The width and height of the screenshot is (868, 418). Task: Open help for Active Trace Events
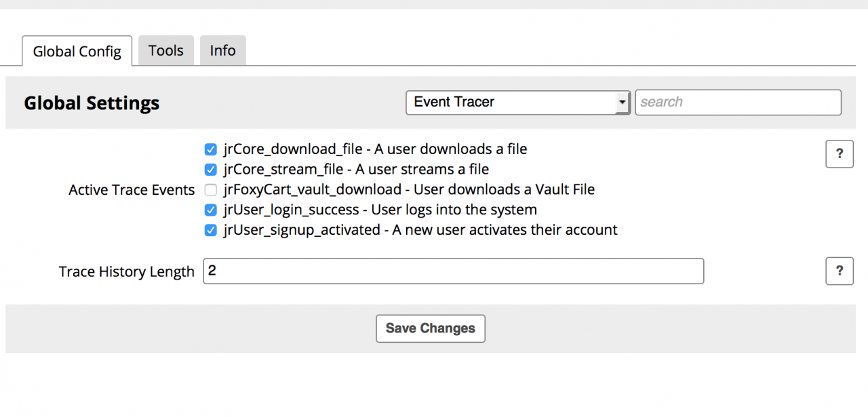839,153
